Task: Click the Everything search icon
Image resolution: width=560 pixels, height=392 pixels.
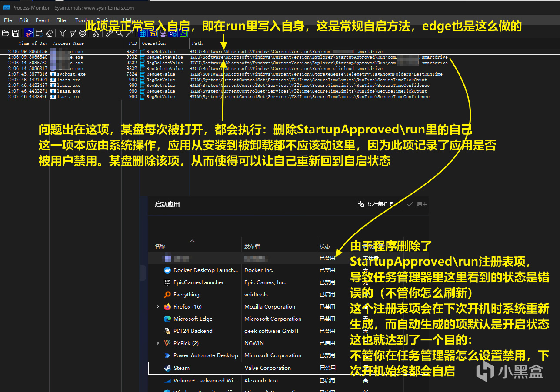Action: tap(167, 295)
